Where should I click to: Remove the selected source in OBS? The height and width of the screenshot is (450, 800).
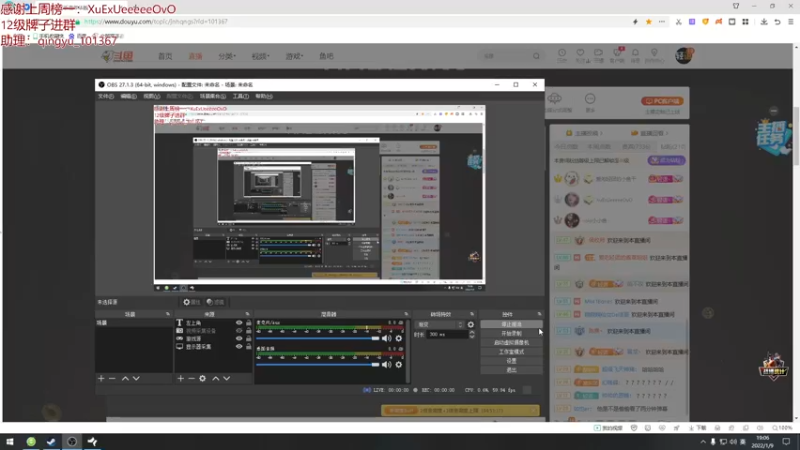191,379
